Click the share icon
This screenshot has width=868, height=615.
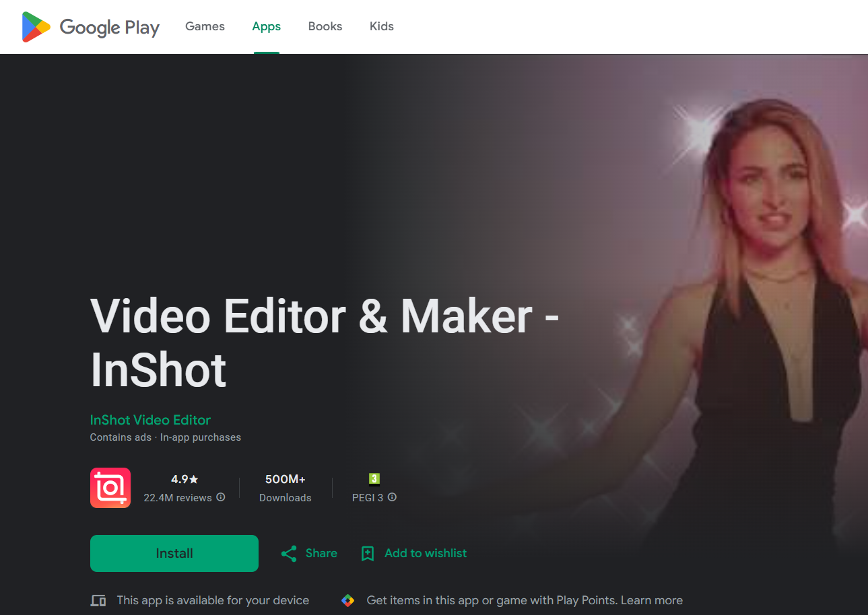(289, 554)
